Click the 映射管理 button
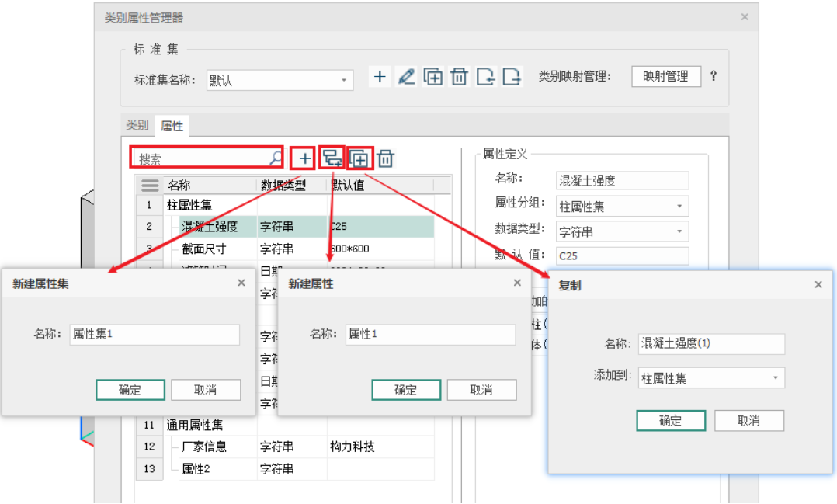This screenshot has height=504, width=837. 665,76
